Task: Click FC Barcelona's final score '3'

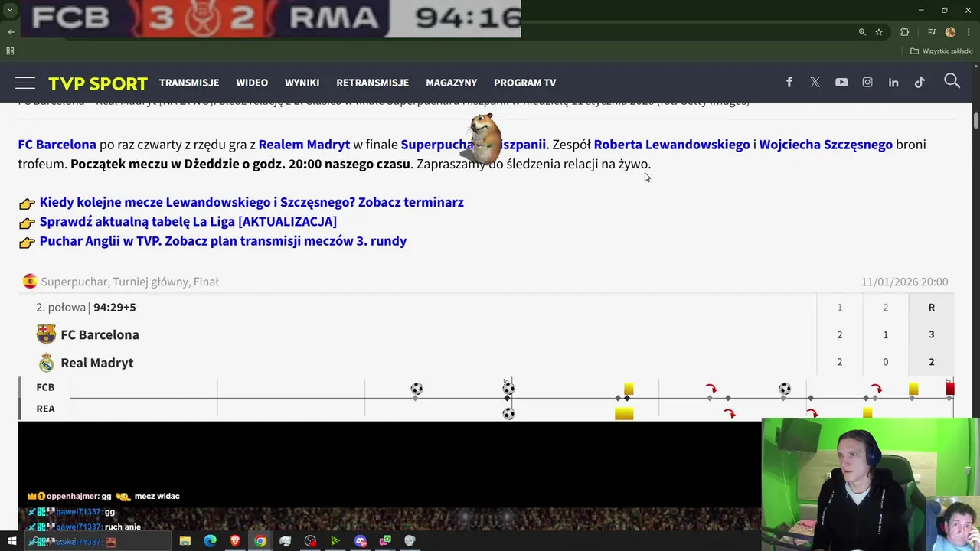Action: (x=932, y=334)
